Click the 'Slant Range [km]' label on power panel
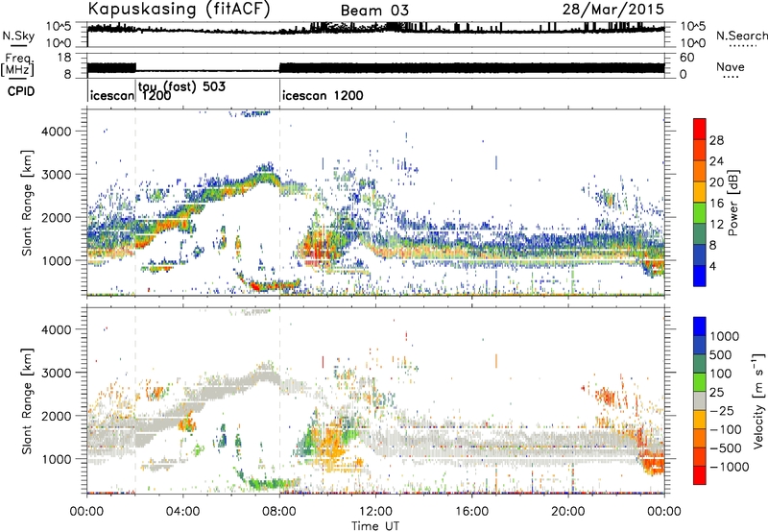Viewport: 768px width, 532px height. [x=27, y=203]
